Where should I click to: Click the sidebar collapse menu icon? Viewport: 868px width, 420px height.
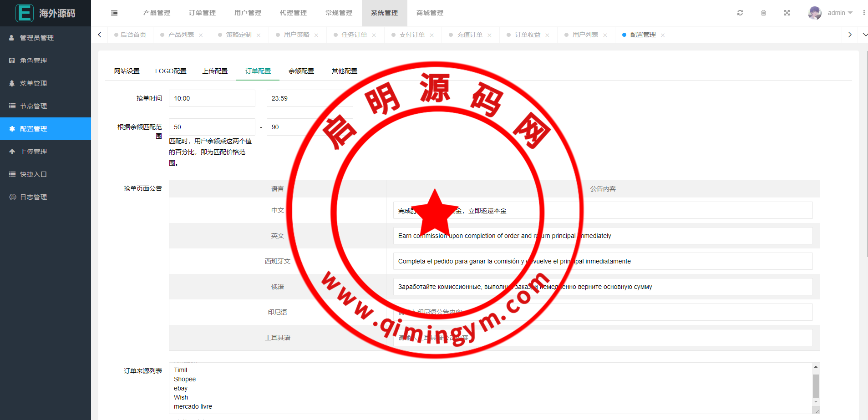114,13
